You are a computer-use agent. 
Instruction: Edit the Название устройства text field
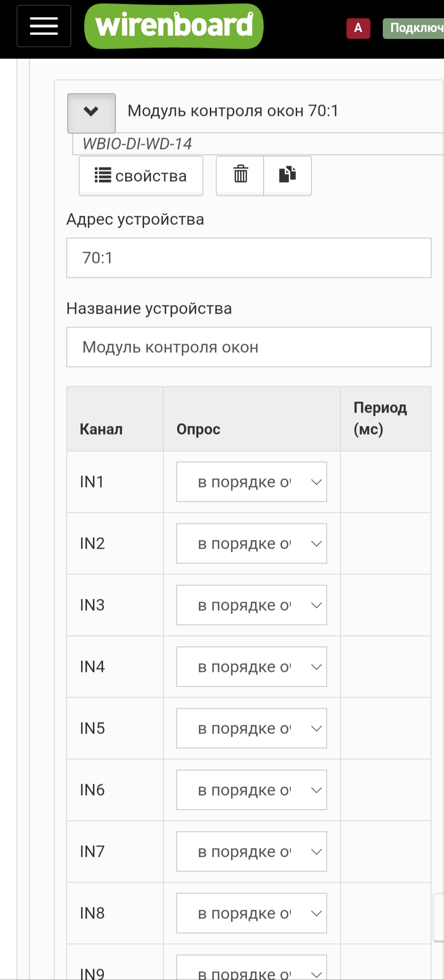coord(249,347)
